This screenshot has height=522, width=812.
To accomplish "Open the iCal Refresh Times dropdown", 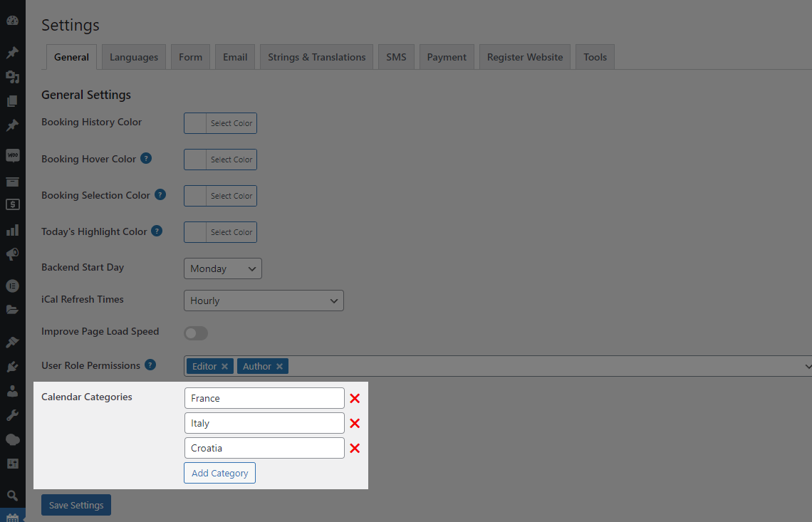I will tap(264, 301).
